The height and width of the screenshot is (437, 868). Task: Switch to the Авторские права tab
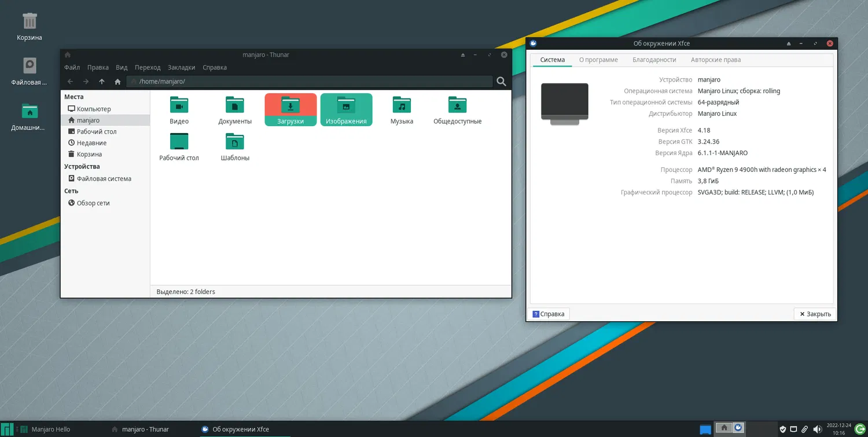click(716, 60)
